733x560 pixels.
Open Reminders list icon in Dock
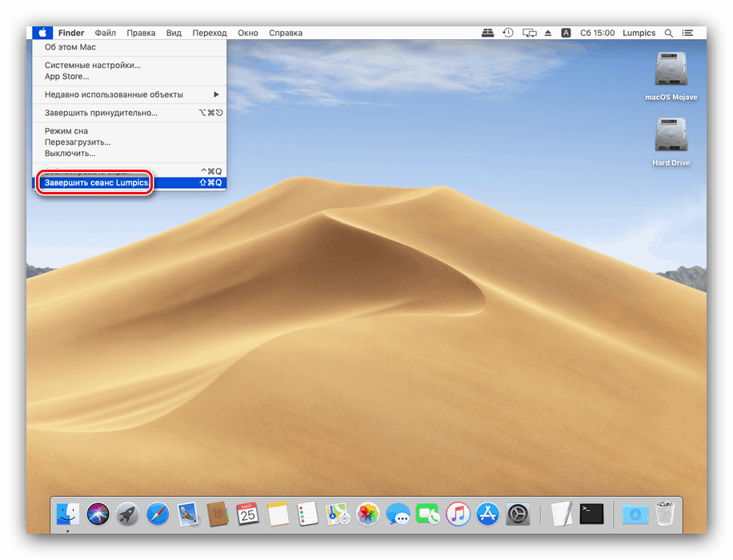click(307, 514)
